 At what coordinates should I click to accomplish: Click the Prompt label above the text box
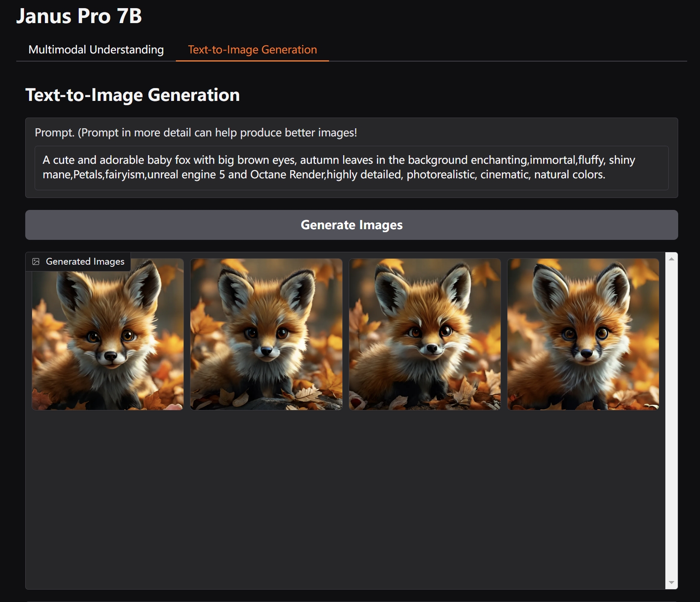coord(196,133)
